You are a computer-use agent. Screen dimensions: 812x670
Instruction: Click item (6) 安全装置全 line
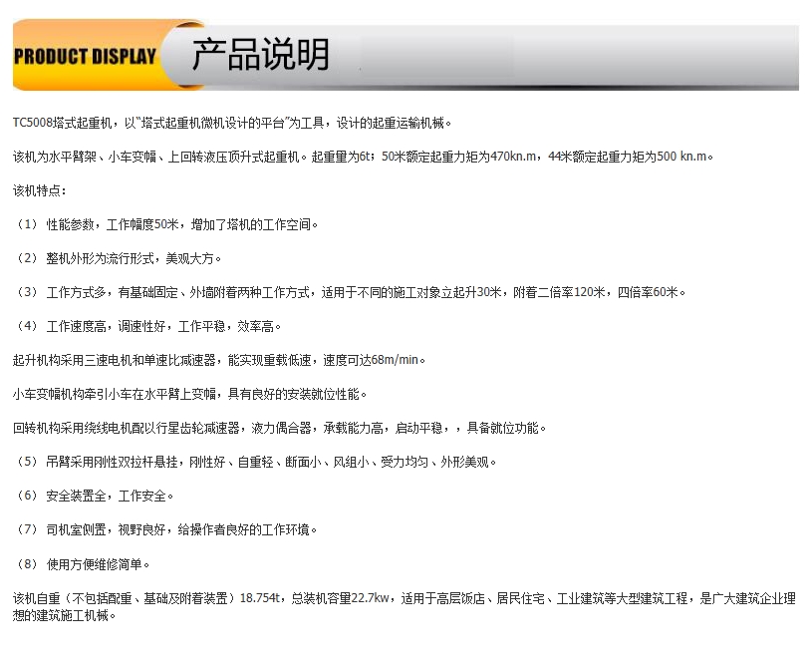95,496
